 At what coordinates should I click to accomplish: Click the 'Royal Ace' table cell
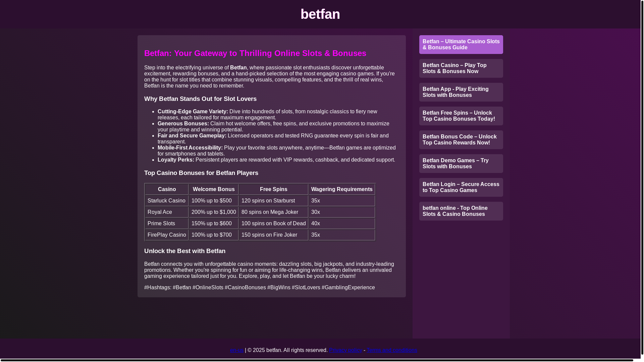pos(167,212)
